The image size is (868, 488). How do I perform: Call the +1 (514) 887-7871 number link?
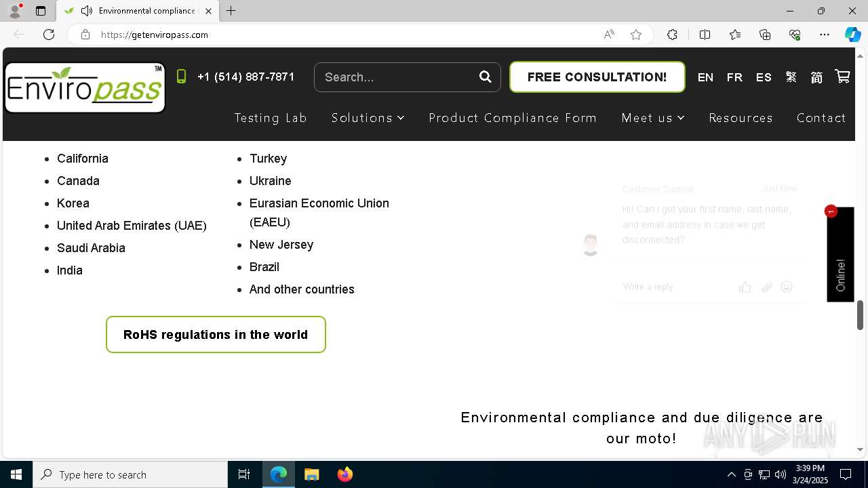tap(245, 77)
